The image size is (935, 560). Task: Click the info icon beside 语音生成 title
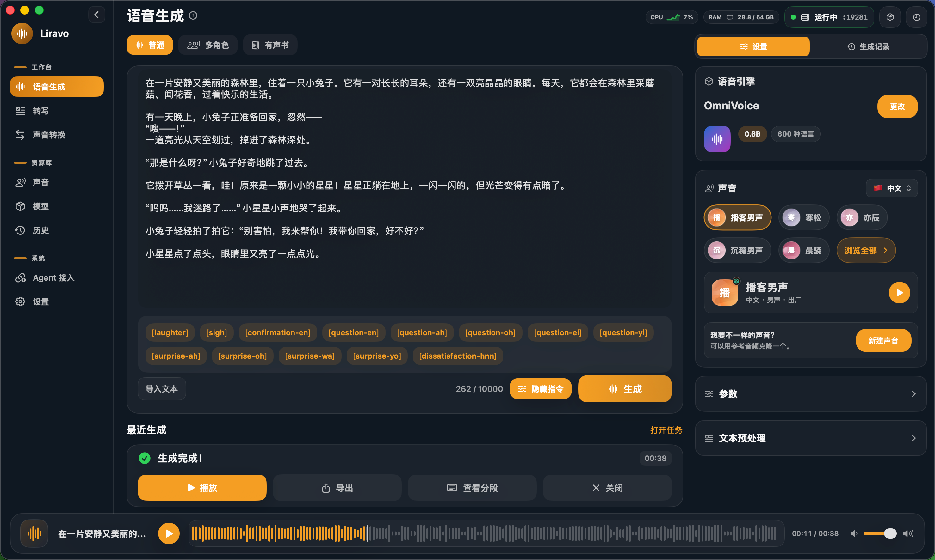193,15
